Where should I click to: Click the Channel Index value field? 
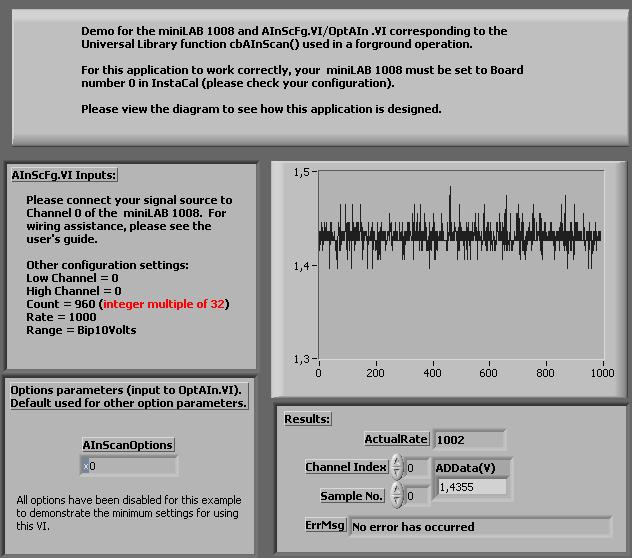[417, 468]
